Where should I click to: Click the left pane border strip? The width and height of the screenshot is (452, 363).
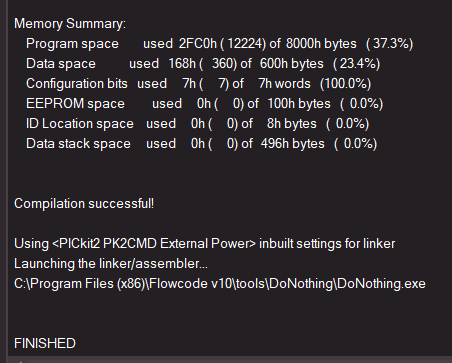pyautogui.click(x=3, y=181)
